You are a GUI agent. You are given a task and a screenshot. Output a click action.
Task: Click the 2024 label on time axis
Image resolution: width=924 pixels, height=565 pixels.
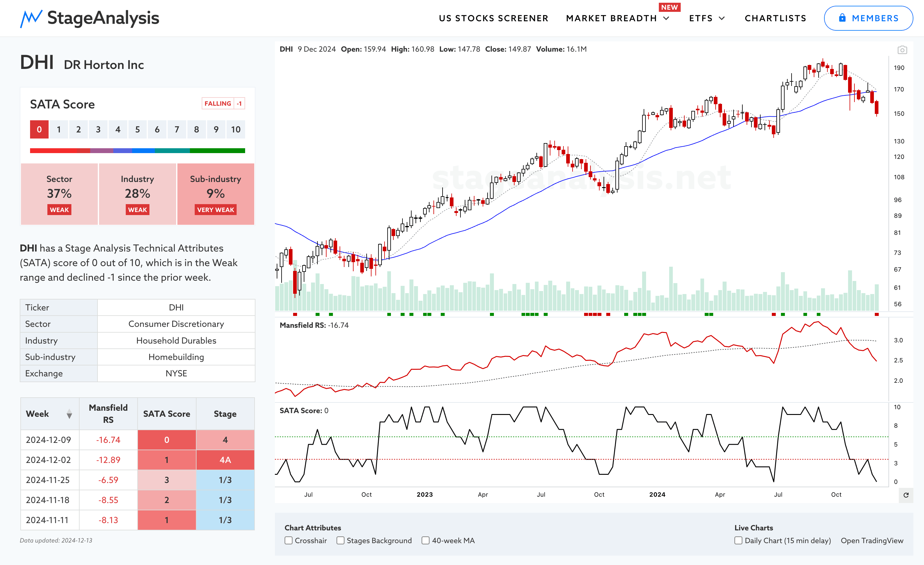(657, 495)
